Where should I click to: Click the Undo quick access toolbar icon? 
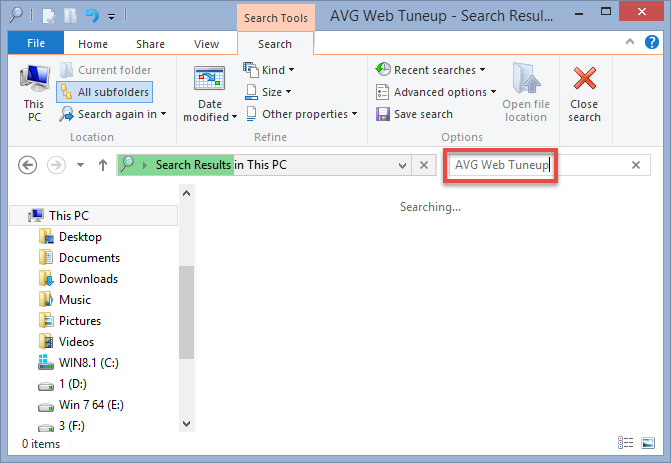pos(92,16)
